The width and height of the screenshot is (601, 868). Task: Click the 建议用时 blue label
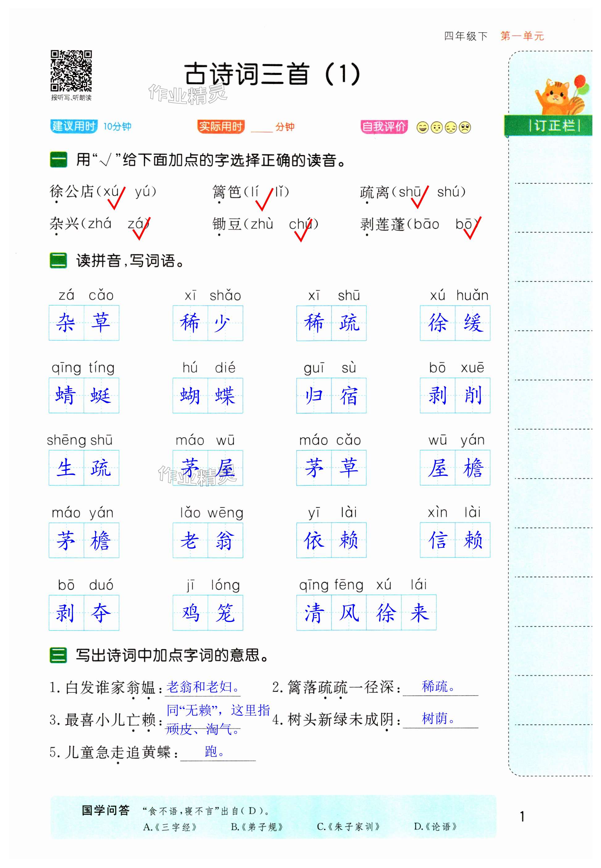(x=74, y=126)
